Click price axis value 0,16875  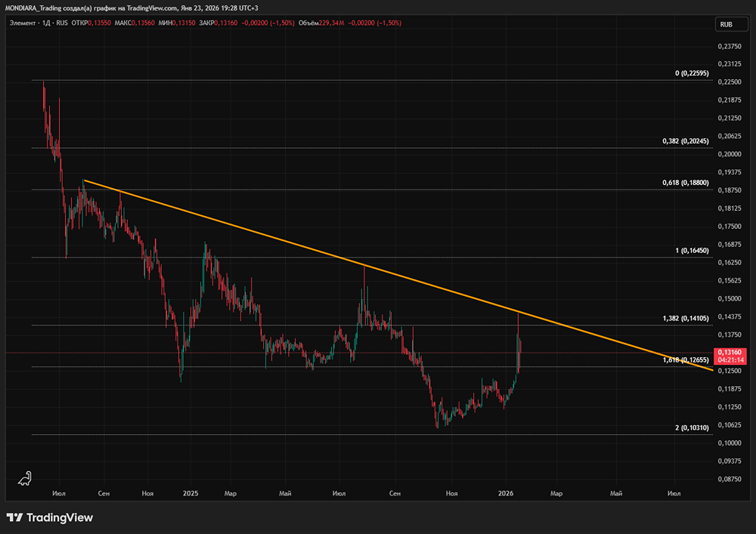coord(730,244)
